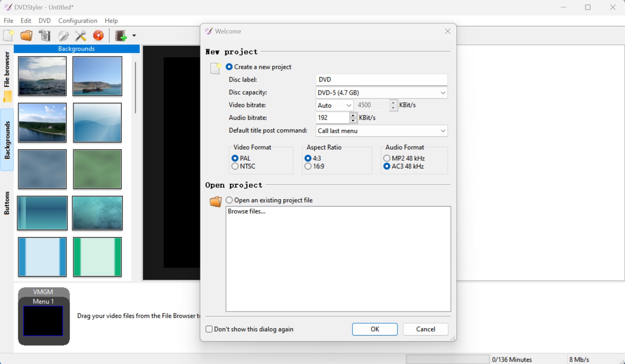Click the Backgrounds panel header

(x=77, y=49)
